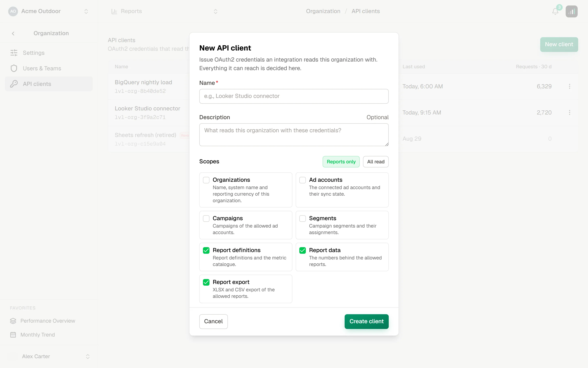Focus the Description text area

(294, 135)
